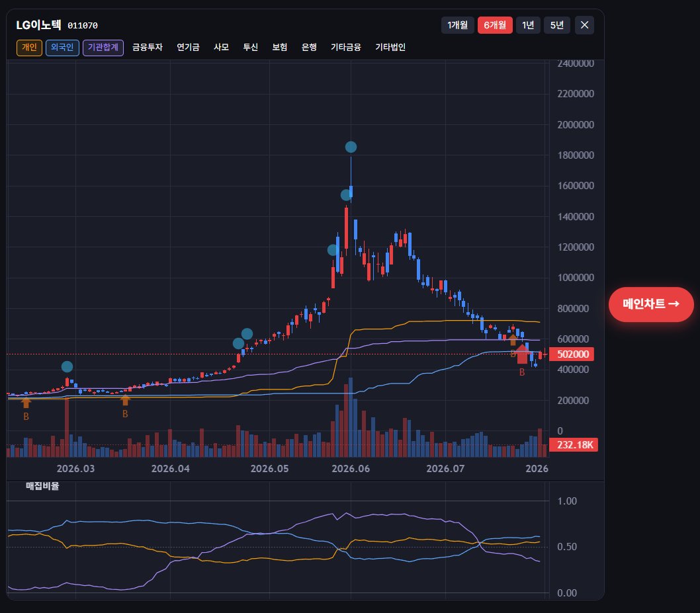The image size is (700, 613).
Task: Enable the 사모 investor filter
Action: pos(221,48)
